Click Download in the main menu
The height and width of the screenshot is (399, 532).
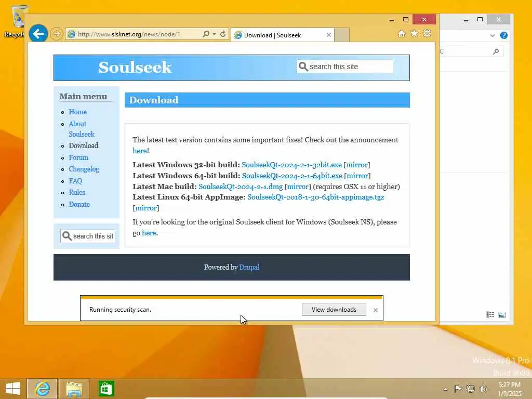click(84, 145)
